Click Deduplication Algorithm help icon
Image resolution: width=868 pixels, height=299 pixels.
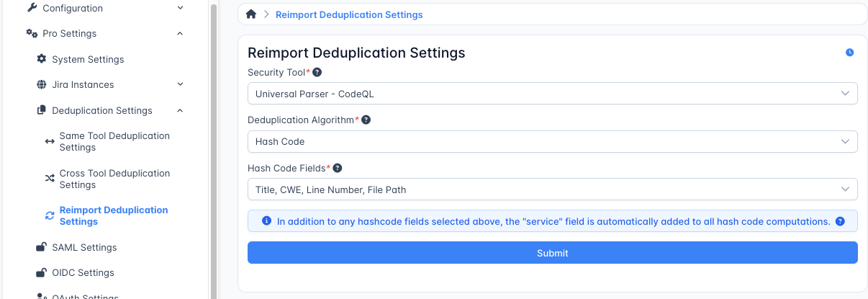(x=366, y=120)
